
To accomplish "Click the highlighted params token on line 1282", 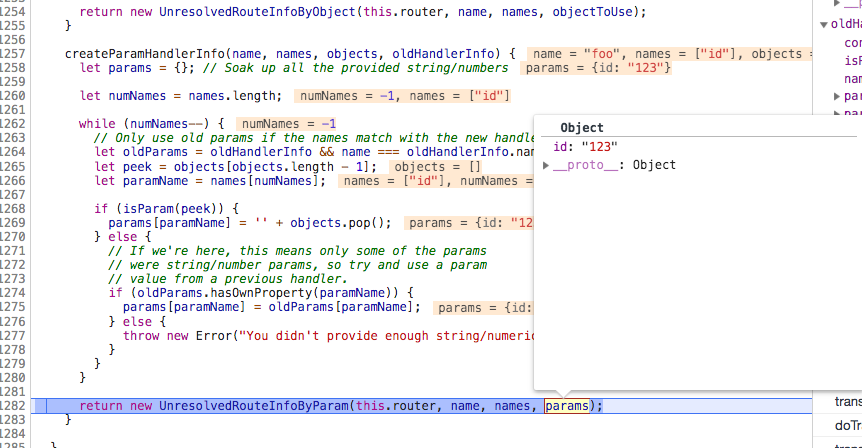I will (567, 406).
